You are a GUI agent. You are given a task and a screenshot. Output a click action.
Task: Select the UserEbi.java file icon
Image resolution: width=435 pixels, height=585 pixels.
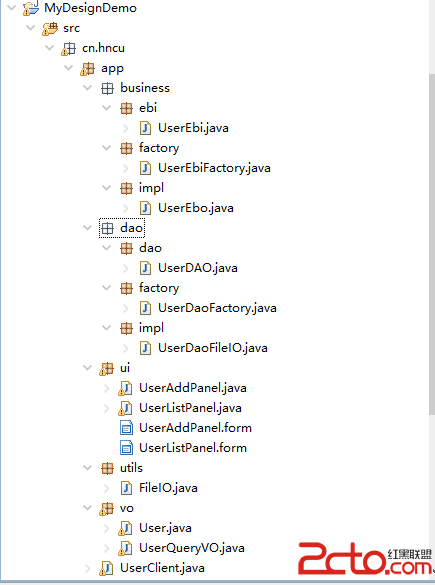click(x=145, y=128)
